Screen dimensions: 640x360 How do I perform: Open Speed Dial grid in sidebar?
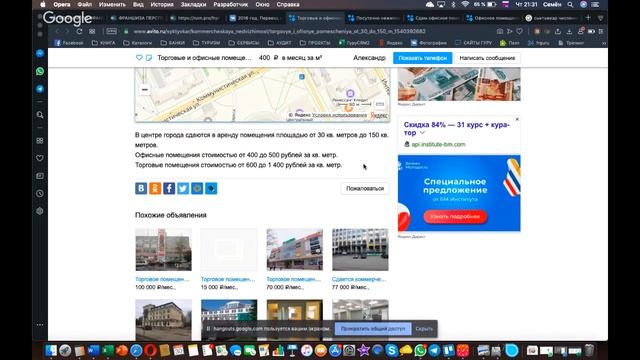[40, 140]
